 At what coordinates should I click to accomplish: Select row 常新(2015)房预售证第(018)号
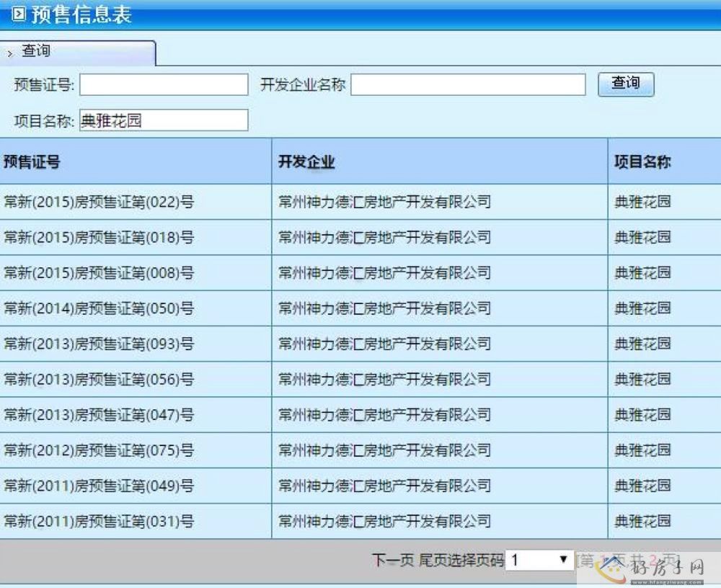99,237
